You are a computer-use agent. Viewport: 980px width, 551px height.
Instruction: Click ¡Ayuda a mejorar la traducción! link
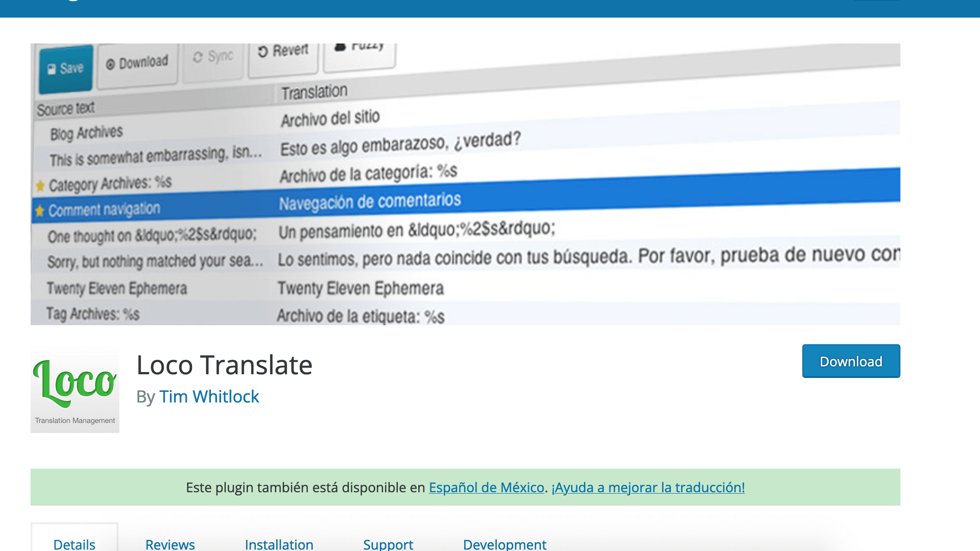point(648,487)
